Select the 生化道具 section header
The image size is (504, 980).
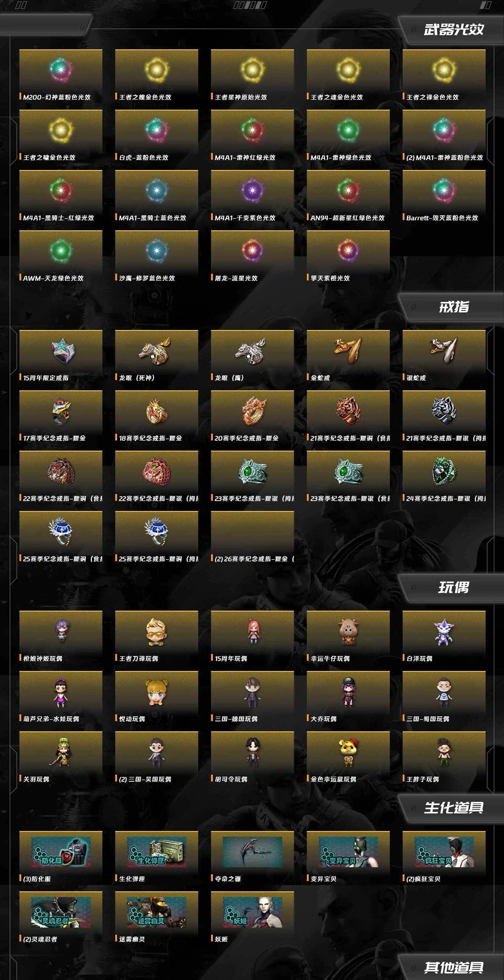(x=453, y=807)
